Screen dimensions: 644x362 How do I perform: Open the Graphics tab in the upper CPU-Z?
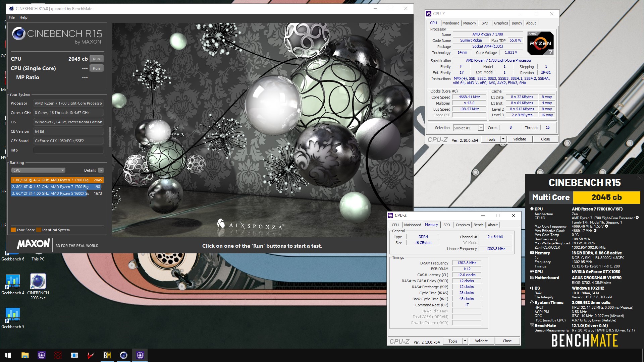click(x=501, y=23)
